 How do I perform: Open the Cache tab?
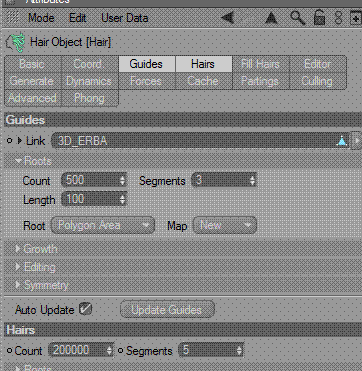click(203, 81)
